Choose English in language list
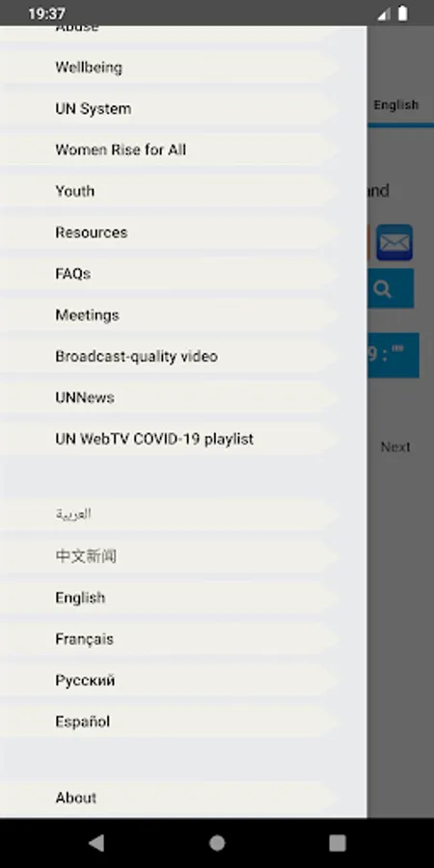The image size is (434, 868). point(169,598)
